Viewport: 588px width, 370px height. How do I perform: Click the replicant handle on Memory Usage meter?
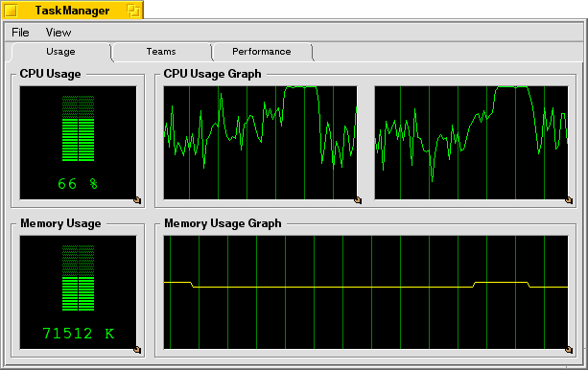(137, 350)
